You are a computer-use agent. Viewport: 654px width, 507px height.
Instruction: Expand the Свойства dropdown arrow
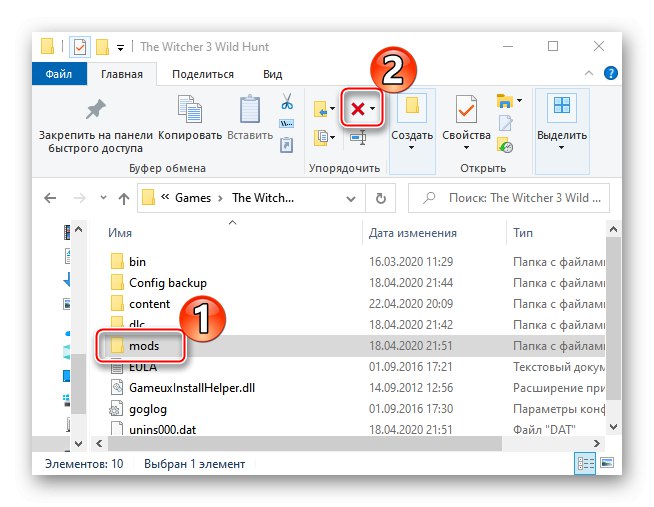point(466,148)
